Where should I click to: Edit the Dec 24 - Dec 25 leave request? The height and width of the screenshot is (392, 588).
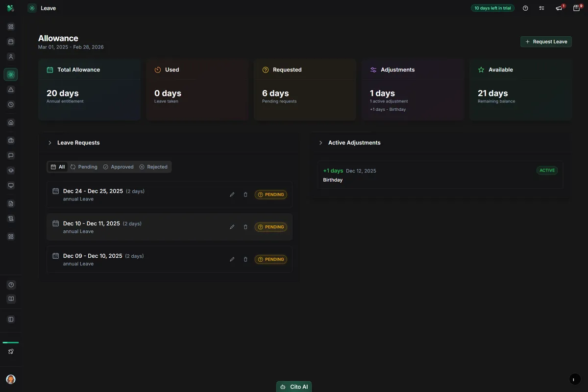coord(232,195)
